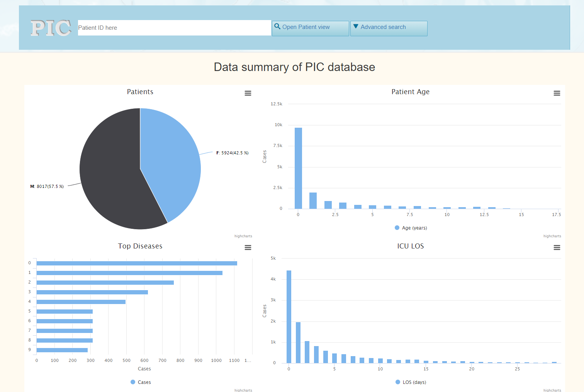Screen dimensions: 584x392
Task: Toggle the LOS (days) legend series
Action: (x=411, y=382)
